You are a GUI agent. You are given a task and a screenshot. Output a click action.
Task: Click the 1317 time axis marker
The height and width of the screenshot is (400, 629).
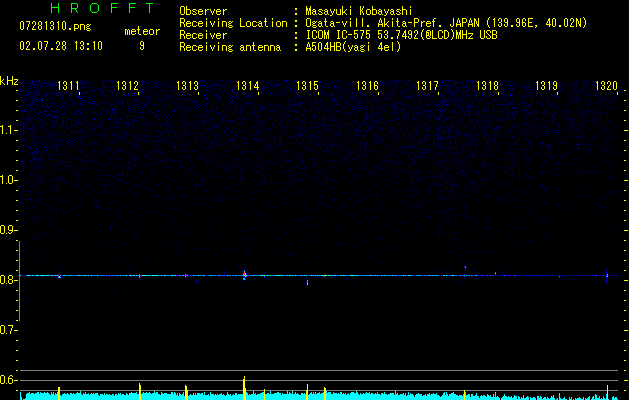[427, 85]
